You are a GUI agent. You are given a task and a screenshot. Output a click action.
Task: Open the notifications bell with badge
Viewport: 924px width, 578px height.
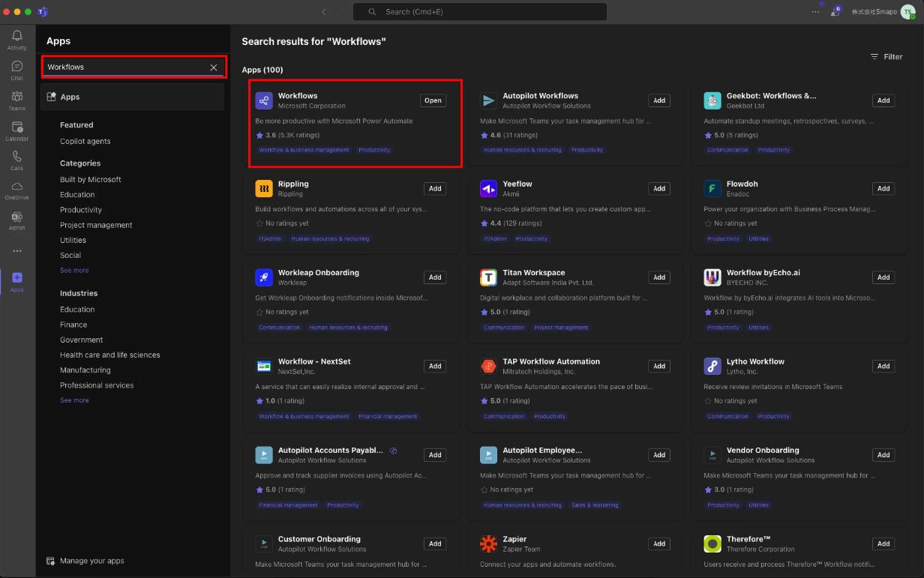[x=835, y=12]
